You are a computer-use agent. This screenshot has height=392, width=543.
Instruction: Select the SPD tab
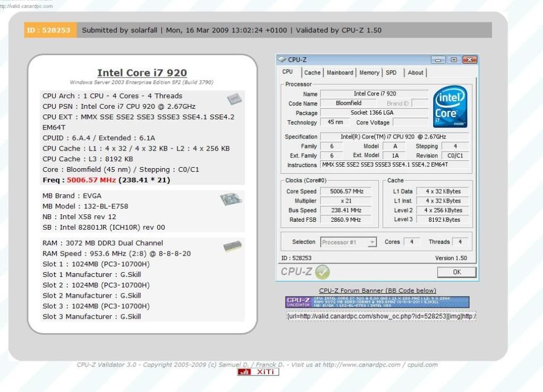coord(391,73)
